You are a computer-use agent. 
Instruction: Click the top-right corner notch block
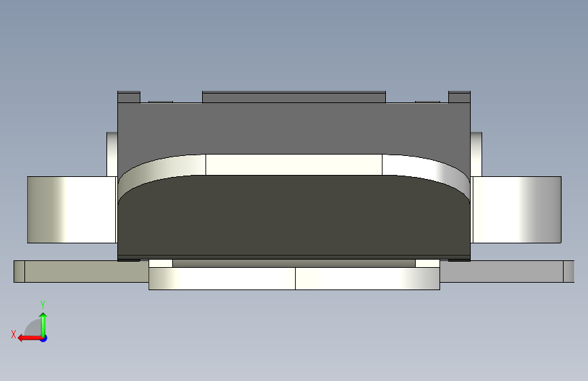459,97
